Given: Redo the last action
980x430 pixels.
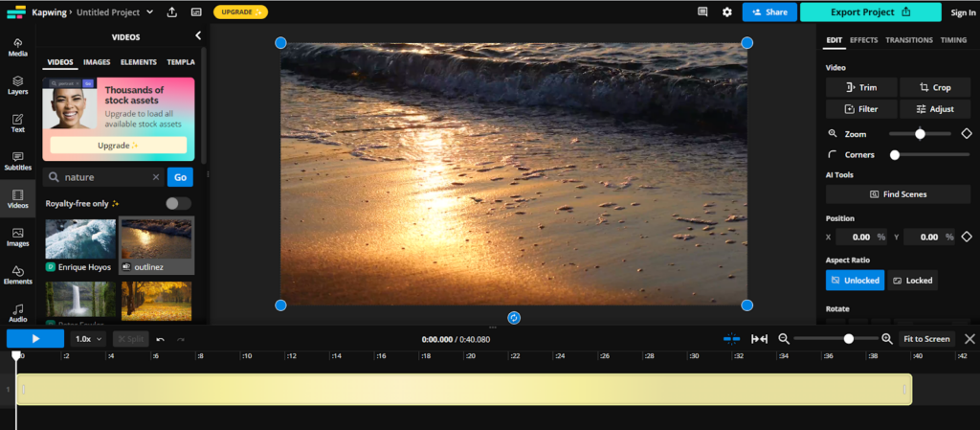Looking at the screenshot, I should 181,339.
